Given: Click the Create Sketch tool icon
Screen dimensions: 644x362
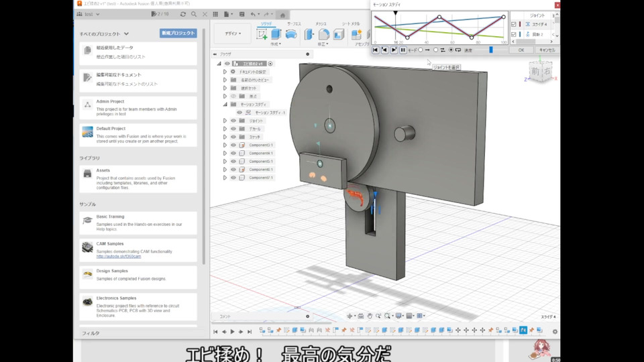Looking at the screenshot, I should tap(263, 34).
